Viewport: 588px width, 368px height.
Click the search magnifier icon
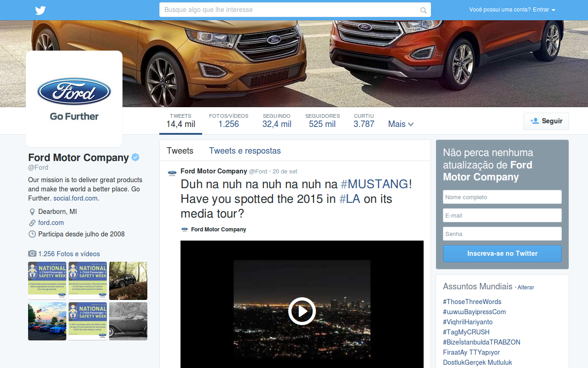(x=424, y=10)
